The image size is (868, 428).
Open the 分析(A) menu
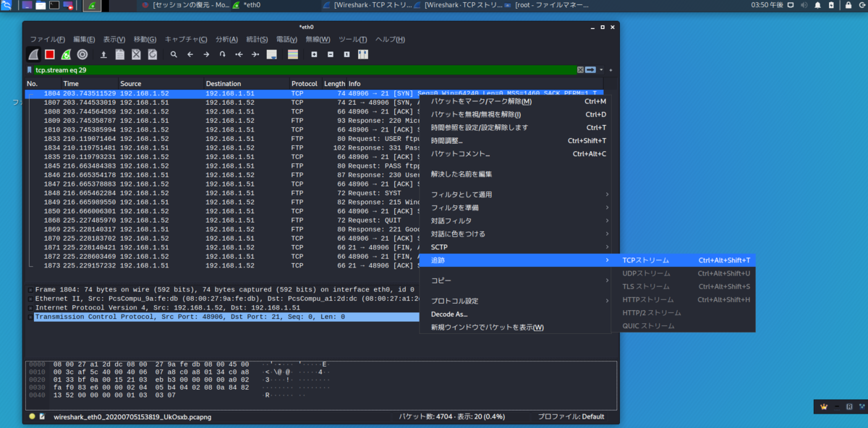point(226,39)
